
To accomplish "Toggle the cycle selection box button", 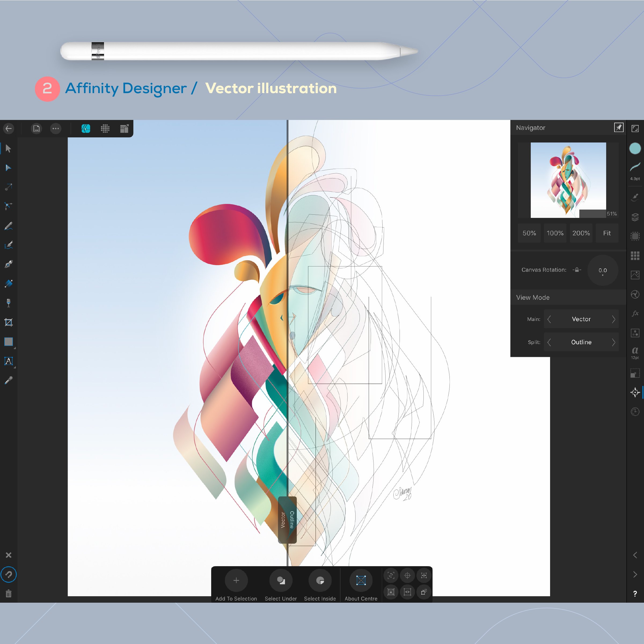I will (391, 575).
